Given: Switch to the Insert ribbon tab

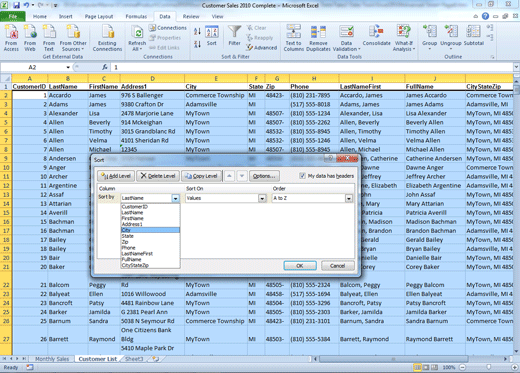Looking at the screenshot, I should pos(66,16).
